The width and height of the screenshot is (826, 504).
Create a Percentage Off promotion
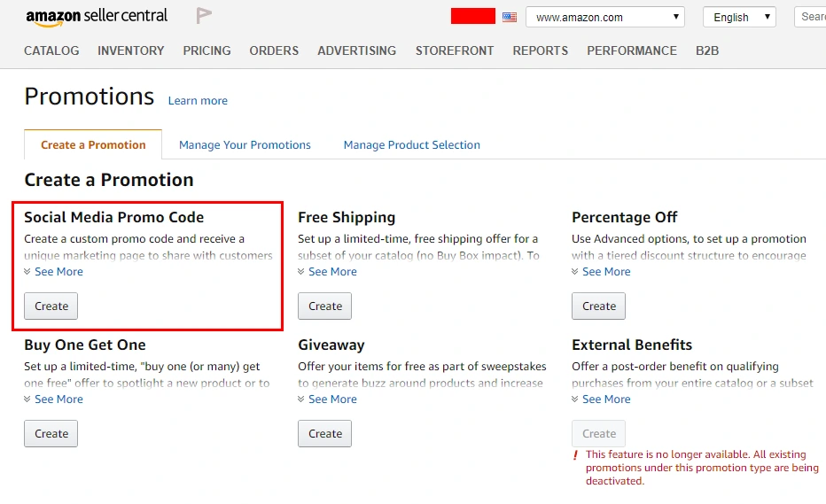click(599, 306)
